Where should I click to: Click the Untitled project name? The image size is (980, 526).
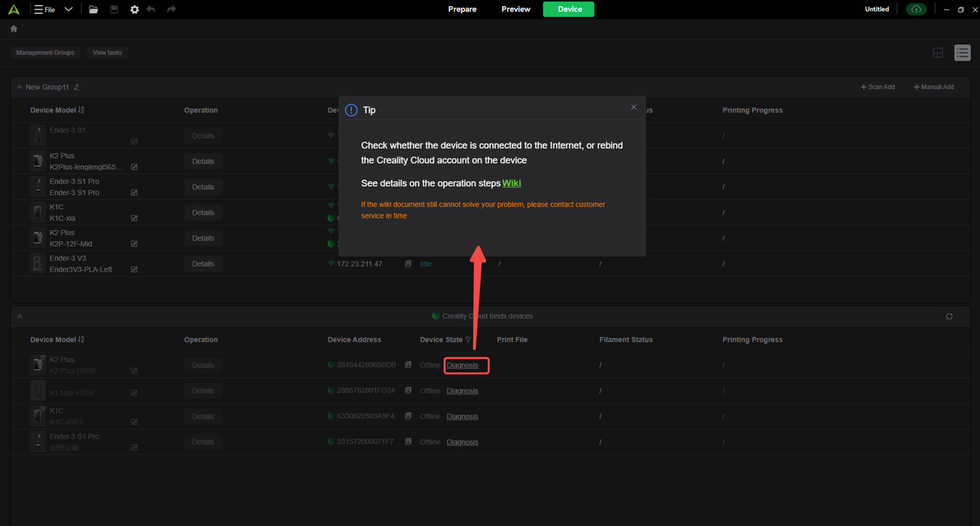[x=877, y=9]
